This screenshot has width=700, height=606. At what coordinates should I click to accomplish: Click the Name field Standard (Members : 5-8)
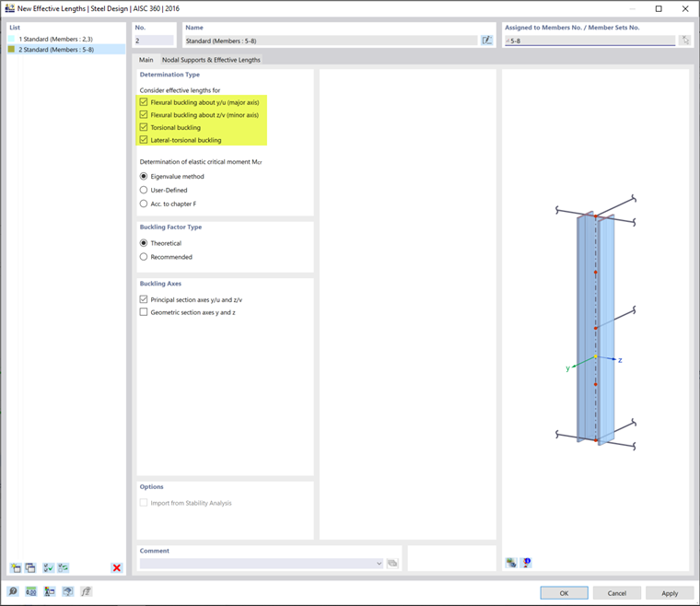[x=332, y=41]
